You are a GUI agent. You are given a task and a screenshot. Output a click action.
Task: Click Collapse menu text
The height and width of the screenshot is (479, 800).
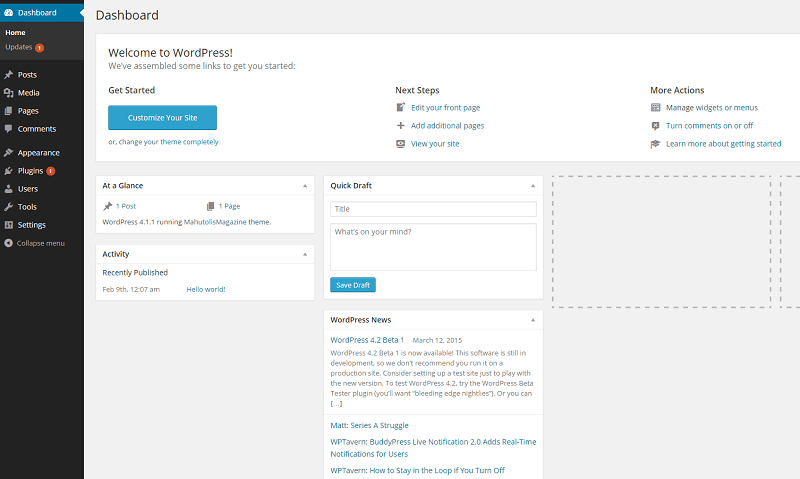[x=41, y=243]
